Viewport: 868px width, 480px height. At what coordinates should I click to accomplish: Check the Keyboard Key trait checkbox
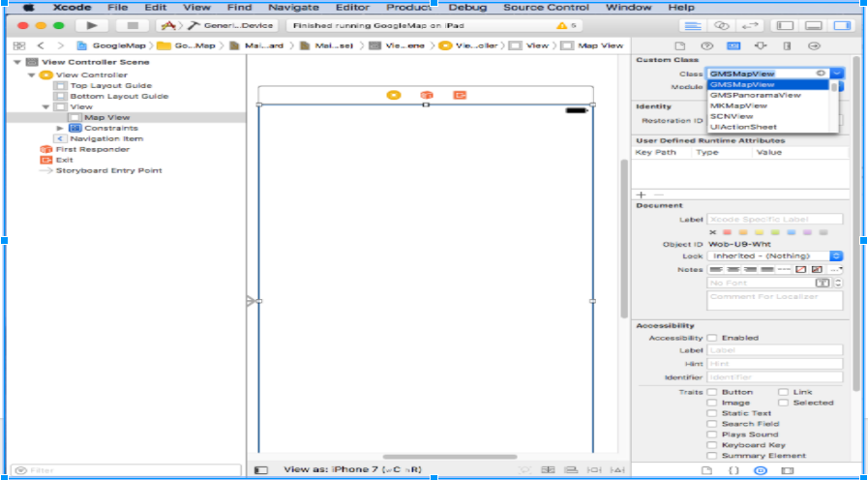(x=712, y=445)
